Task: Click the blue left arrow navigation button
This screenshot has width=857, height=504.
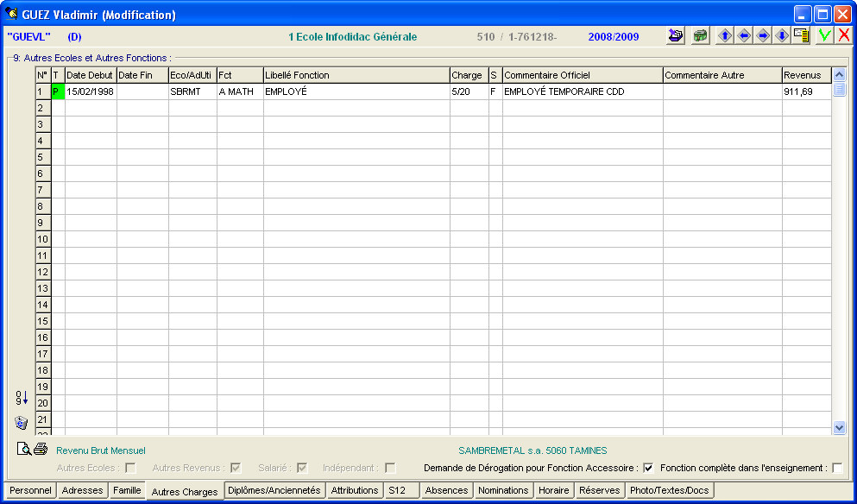Action: [744, 36]
